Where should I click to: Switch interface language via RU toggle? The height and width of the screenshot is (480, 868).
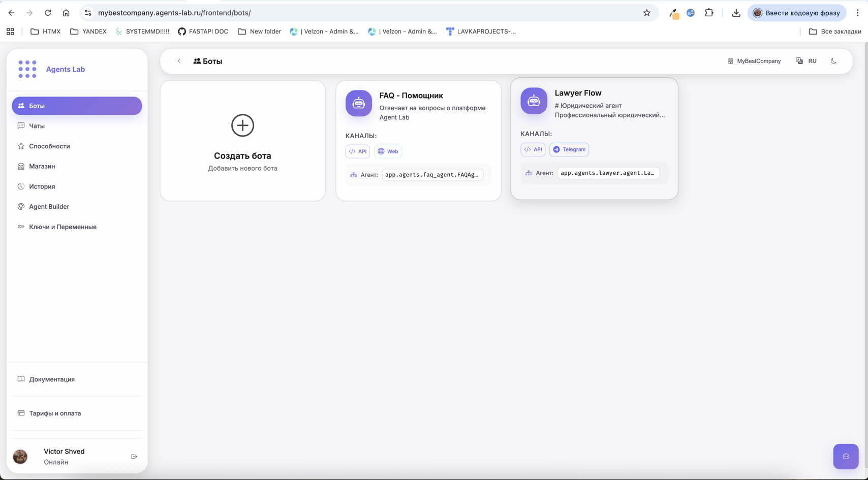point(806,61)
